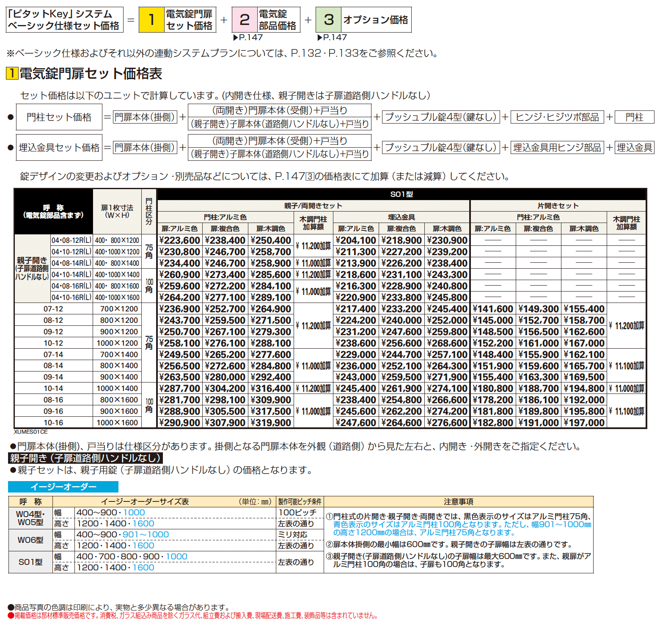Select the 埋込金具セット価格 option

58,147
